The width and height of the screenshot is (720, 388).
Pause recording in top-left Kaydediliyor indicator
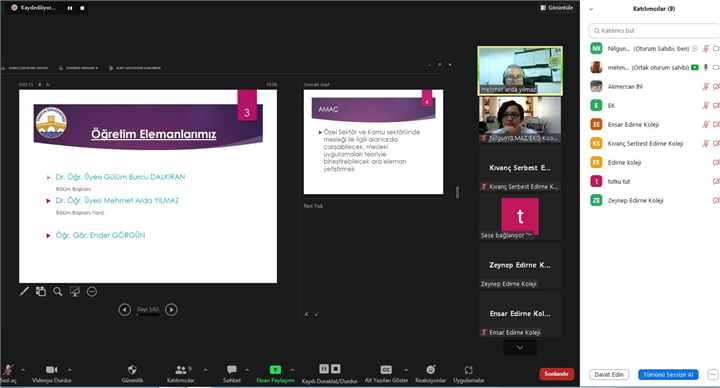(70, 8)
